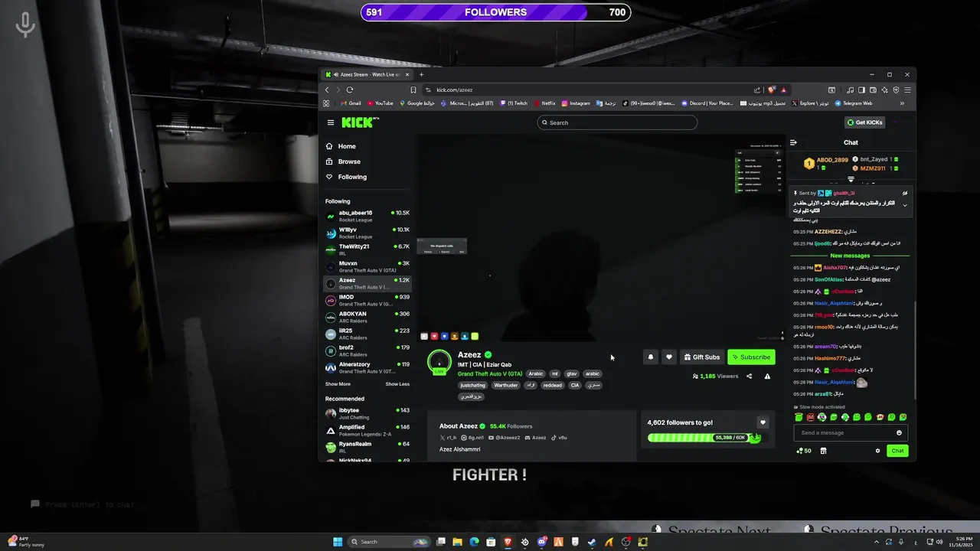Bookmark this page icon in address bar

pos(413,90)
